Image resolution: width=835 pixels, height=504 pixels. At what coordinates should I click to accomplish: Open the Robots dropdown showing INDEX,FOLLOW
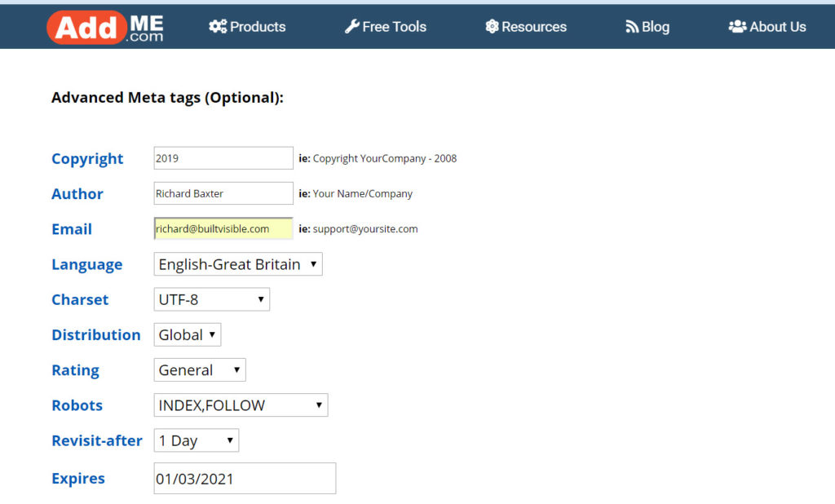241,405
